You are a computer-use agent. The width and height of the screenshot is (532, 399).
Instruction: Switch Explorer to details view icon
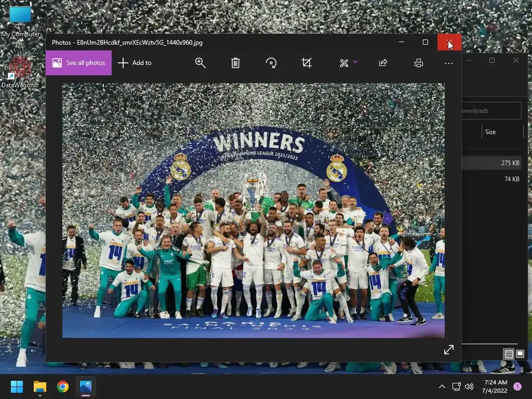[x=509, y=354]
